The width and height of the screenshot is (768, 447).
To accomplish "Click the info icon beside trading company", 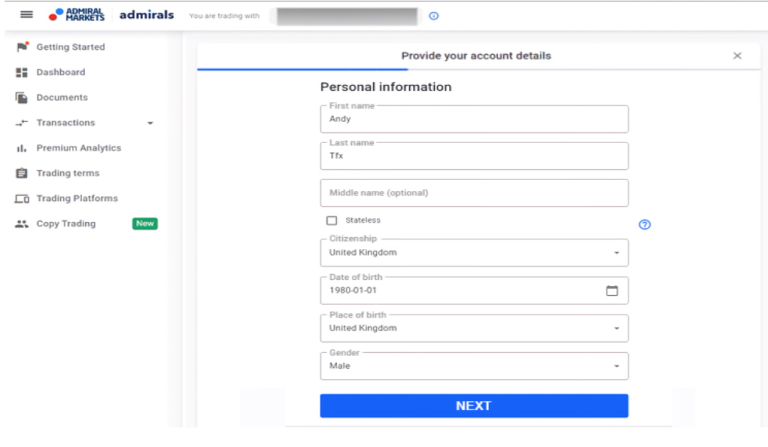I will pyautogui.click(x=433, y=16).
